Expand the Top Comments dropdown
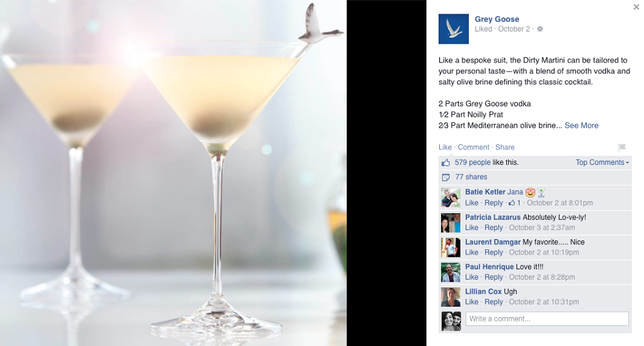644x346 pixels. [602, 162]
